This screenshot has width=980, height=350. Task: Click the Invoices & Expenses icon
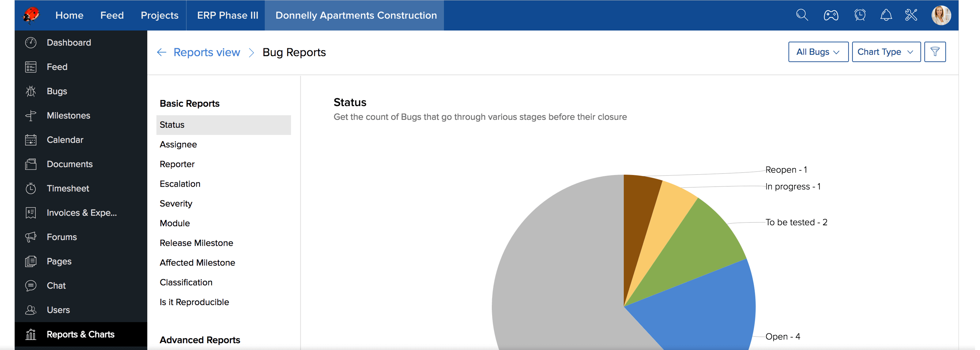click(x=31, y=213)
